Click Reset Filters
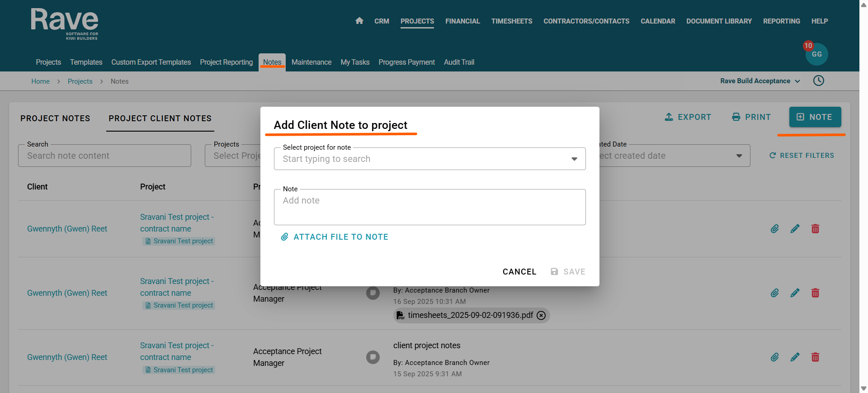The height and width of the screenshot is (393, 868). (802, 156)
